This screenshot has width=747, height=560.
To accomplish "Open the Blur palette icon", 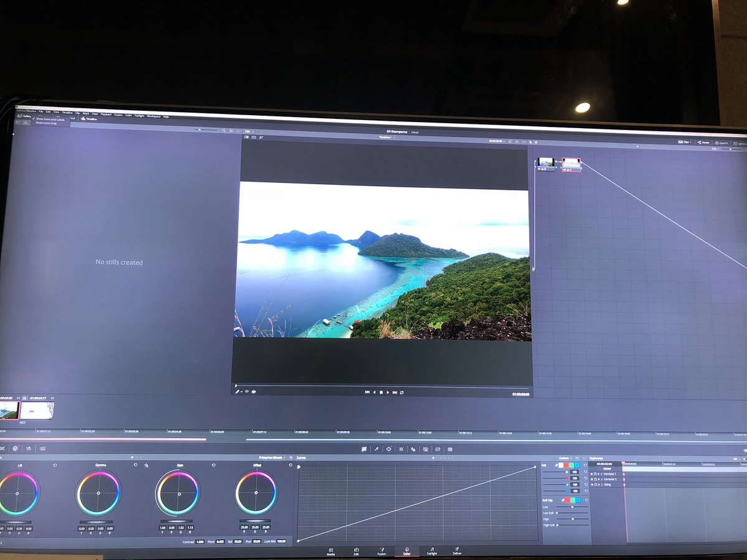I will coord(413,449).
